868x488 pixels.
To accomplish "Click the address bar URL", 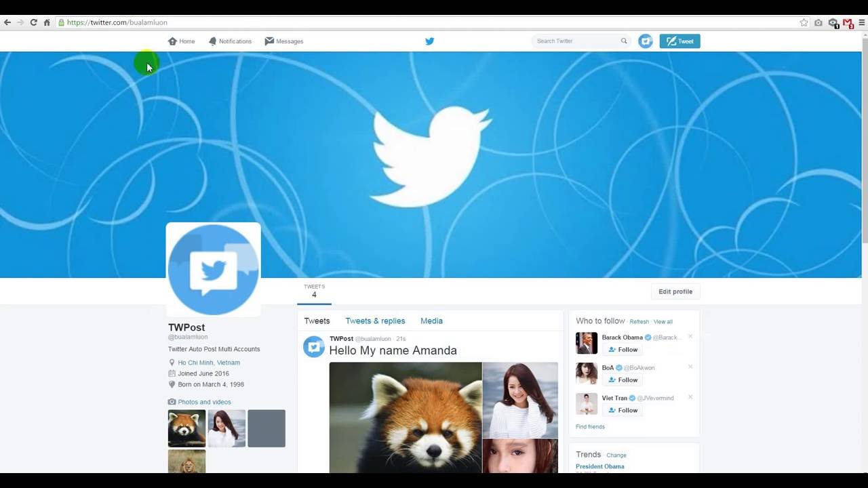I will pyautogui.click(x=117, y=22).
